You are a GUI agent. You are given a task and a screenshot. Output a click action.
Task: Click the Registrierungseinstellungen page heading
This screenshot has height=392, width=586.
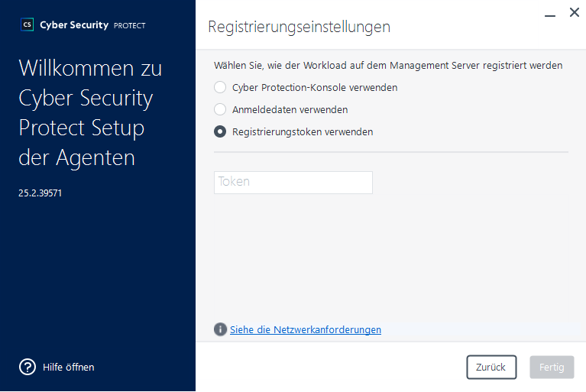299,27
